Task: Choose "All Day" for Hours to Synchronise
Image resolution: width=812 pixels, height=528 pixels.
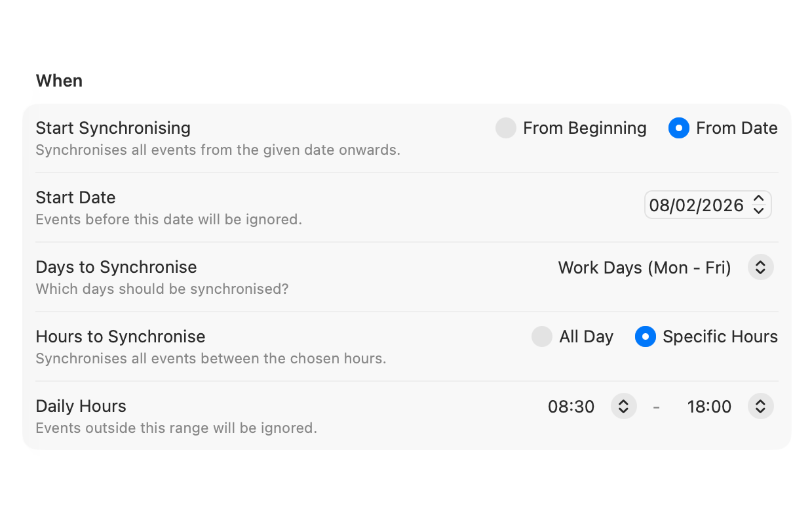Action: (541, 336)
